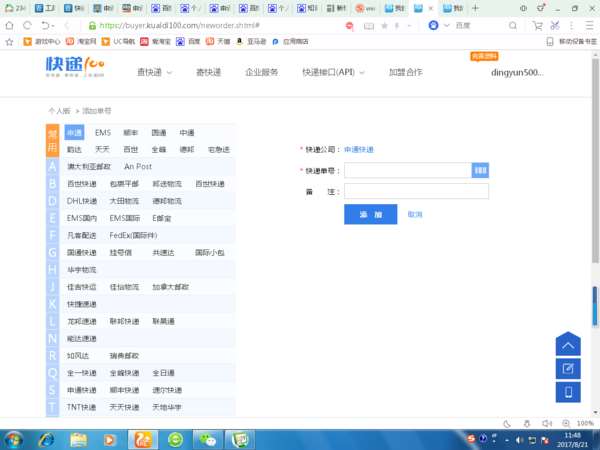Choose DHL快递 from the list
The width and height of the screenshot is (600, 450).
click(82, 201)
